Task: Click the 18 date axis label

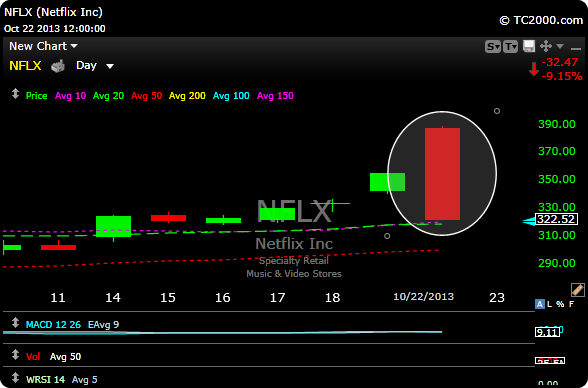Action: 332,298
